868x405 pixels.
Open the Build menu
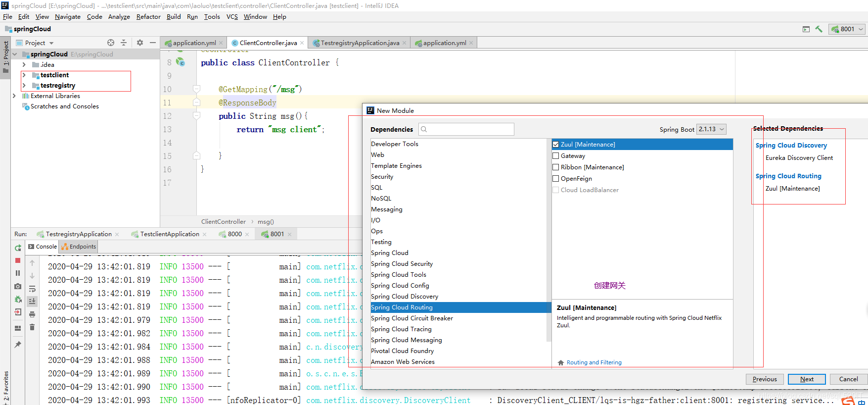174,17
